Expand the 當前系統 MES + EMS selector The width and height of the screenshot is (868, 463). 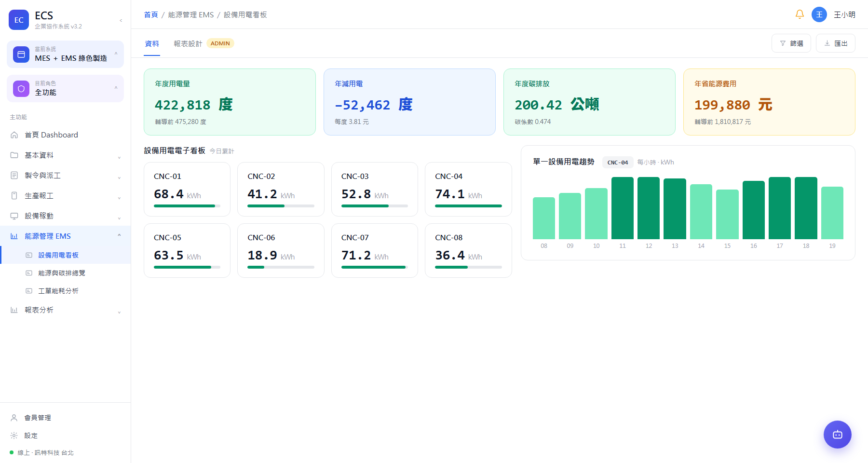click(x=65, y=54)
